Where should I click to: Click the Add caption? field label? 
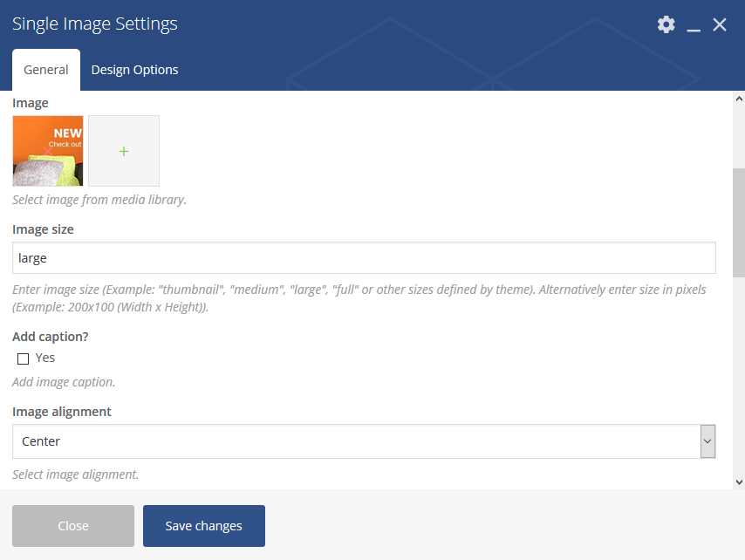51,337
